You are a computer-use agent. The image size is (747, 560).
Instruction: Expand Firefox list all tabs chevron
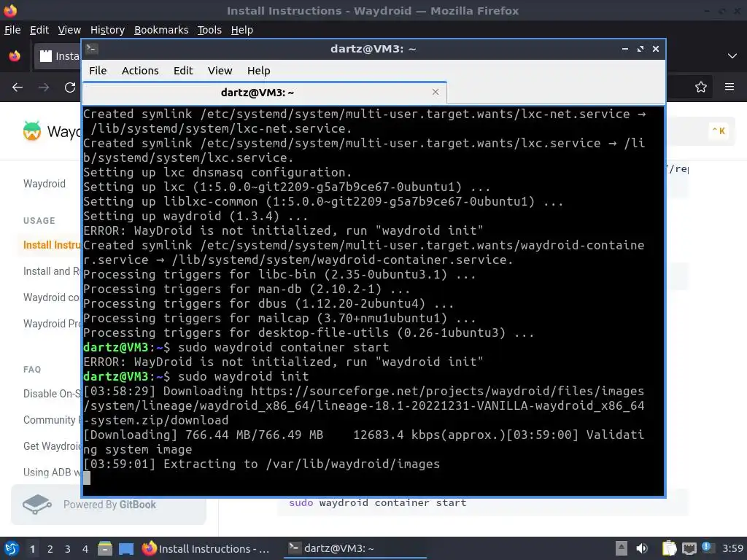click(732, 55)
